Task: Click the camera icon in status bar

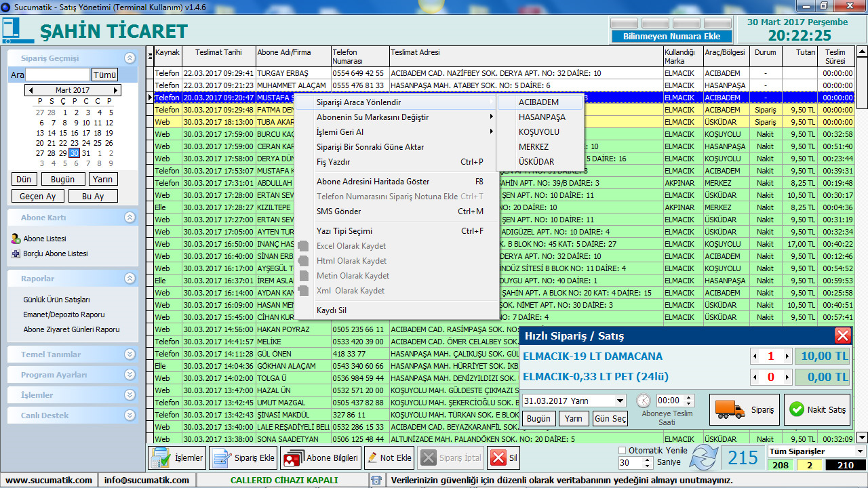Action: pos(376,480)
